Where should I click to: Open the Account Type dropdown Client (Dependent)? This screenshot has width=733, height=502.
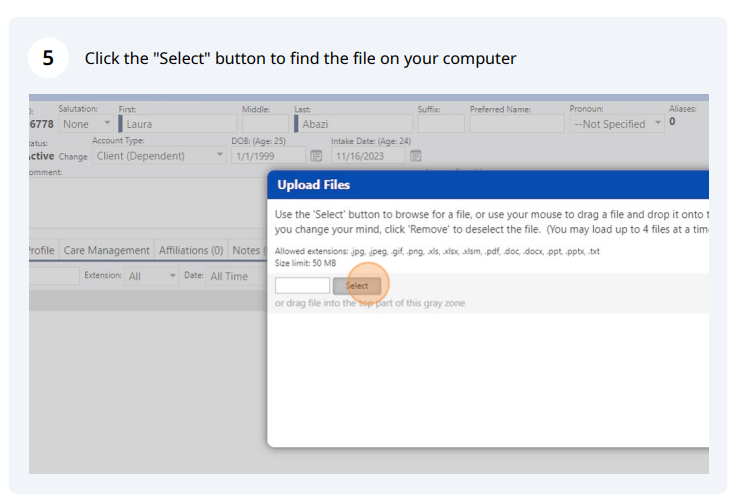click(159, 156)
